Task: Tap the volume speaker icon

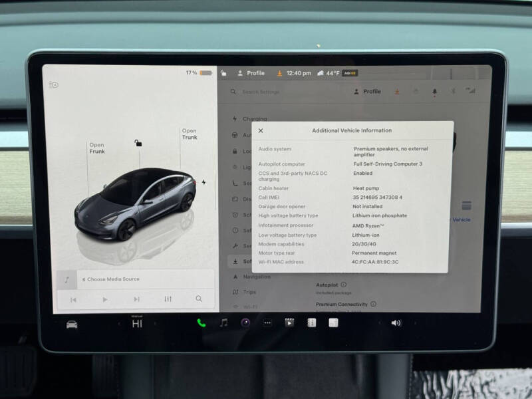Action: (x=395, y=322)
